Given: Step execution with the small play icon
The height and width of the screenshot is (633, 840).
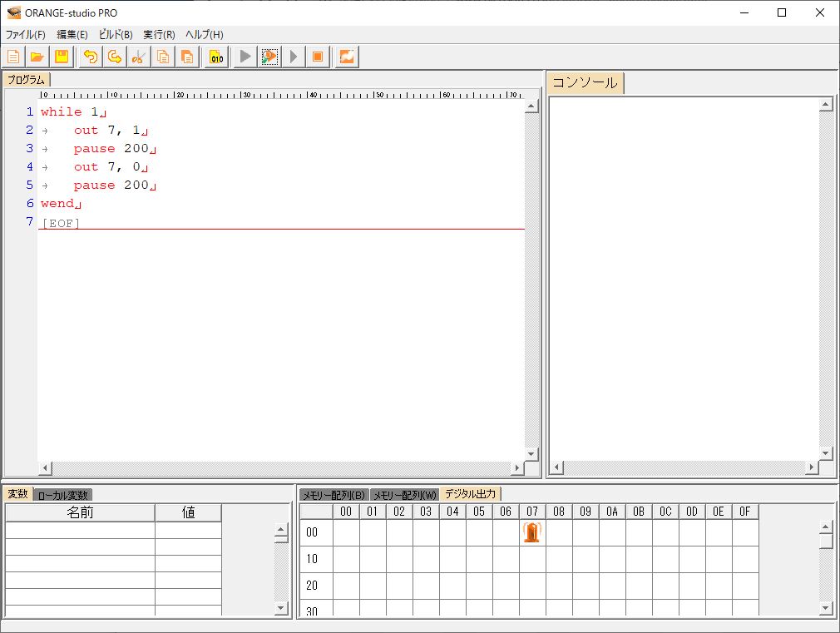Looking at the screenshot, I should point(293,57).
